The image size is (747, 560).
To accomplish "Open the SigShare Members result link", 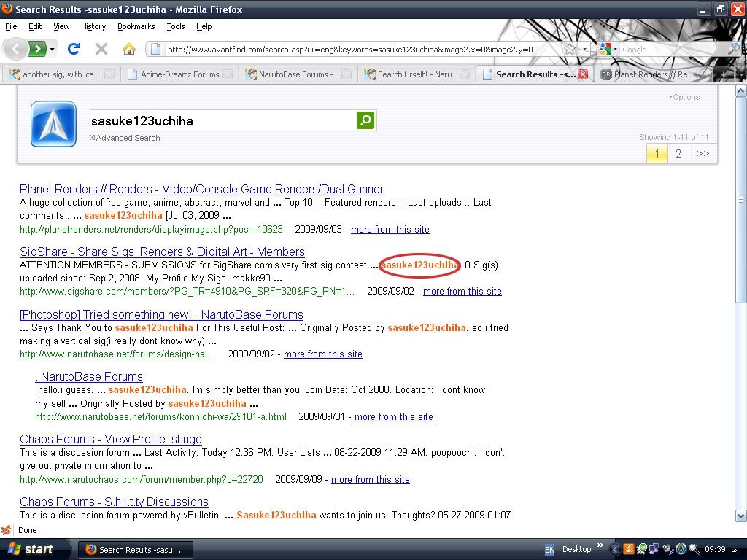I will pos(162,252).
